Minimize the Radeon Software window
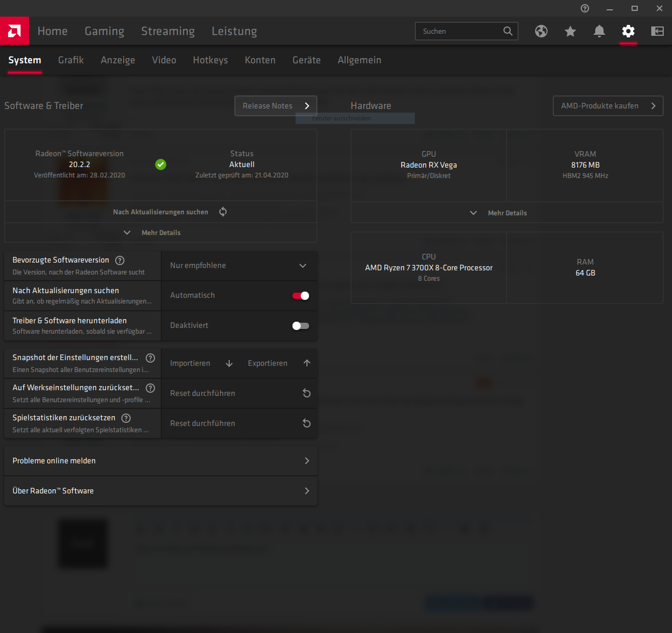 coord(610,8)
